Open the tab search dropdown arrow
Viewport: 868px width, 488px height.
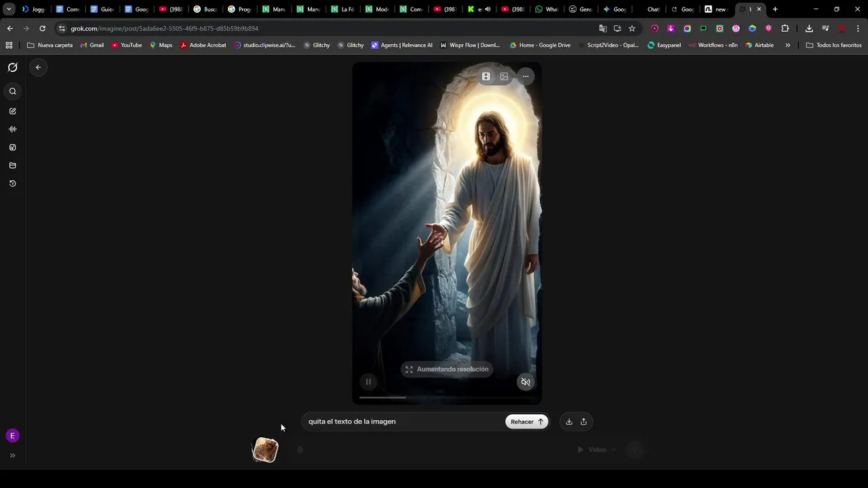point(9,9)
